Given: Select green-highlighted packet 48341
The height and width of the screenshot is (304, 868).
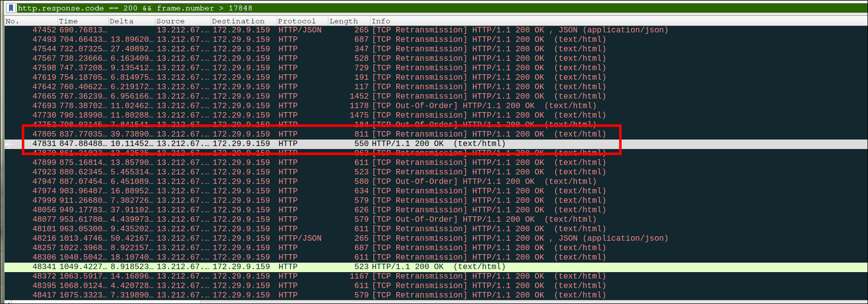Looking at the screenshot, I should 436,267.
